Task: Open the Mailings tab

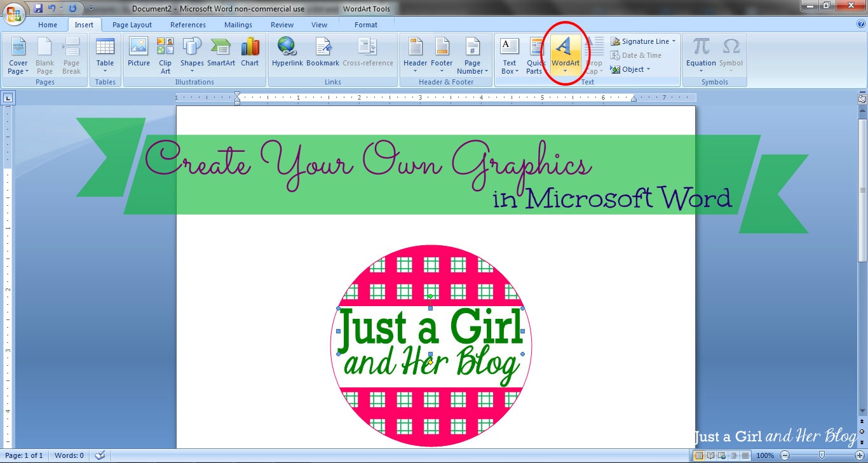Action: [x=239, y=25]
